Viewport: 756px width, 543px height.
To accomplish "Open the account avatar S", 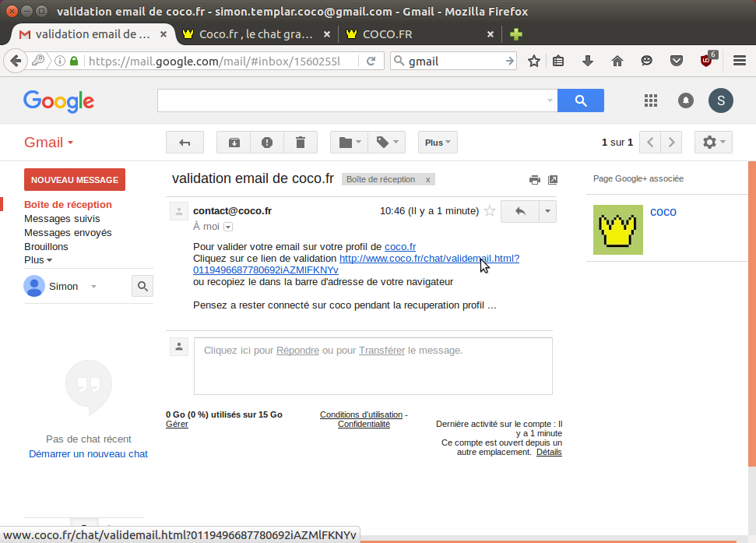I will click(721, 100).
